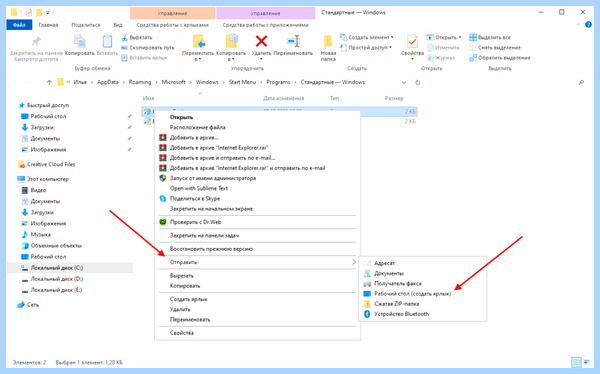600x374 pixels.
Task: Click the Properties checkmark icon
Action: (x=412, y=41)
